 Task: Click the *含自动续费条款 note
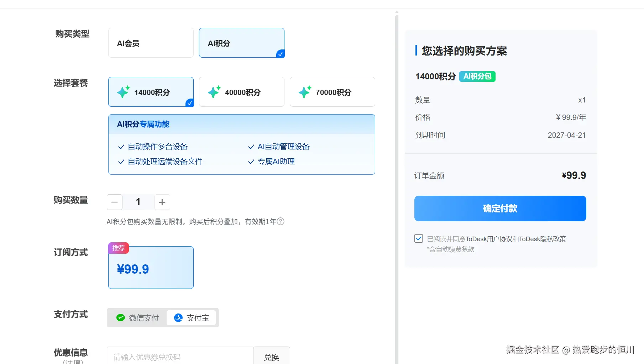pyautogui.click(x=451, y=249)
